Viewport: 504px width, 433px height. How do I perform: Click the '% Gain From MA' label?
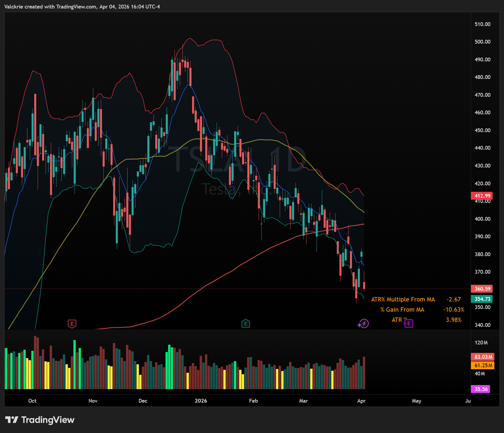(x=402, y=310)
